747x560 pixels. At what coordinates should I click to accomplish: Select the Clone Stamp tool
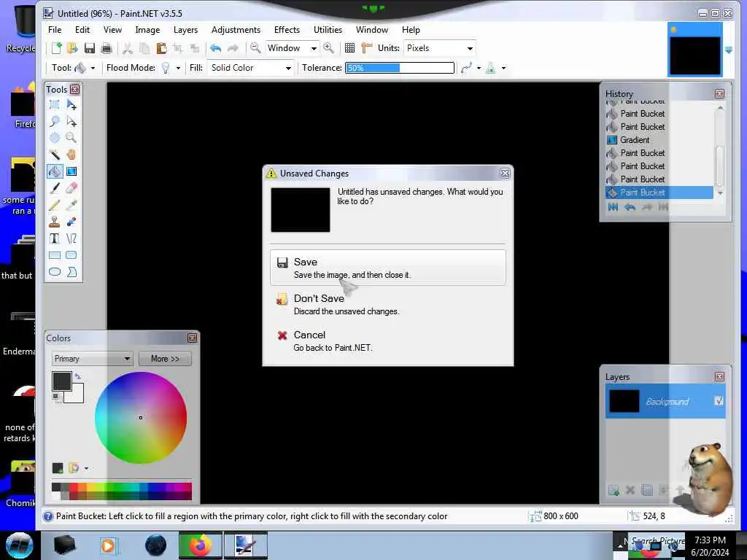[x=54, y=222]
